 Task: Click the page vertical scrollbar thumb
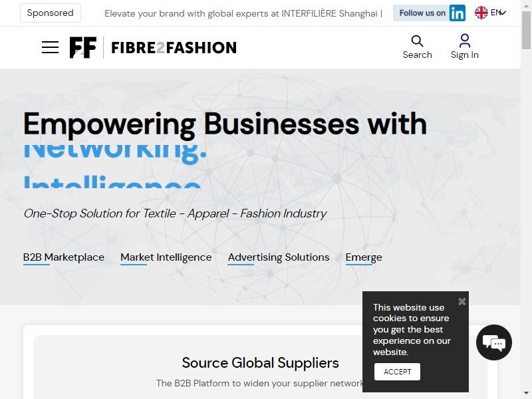click(526, 31)
